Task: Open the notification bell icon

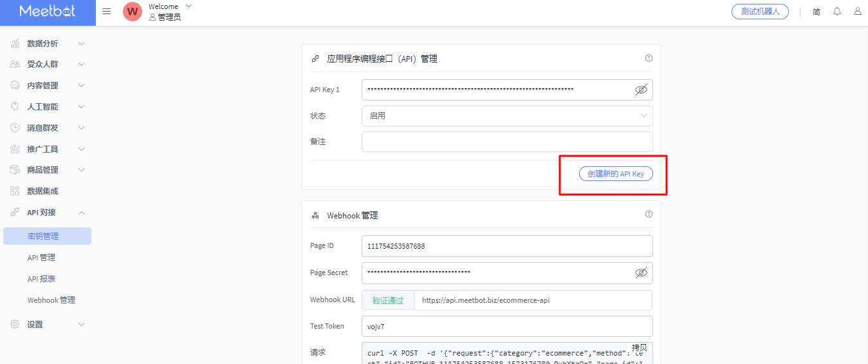Action: tap(837, 12)
